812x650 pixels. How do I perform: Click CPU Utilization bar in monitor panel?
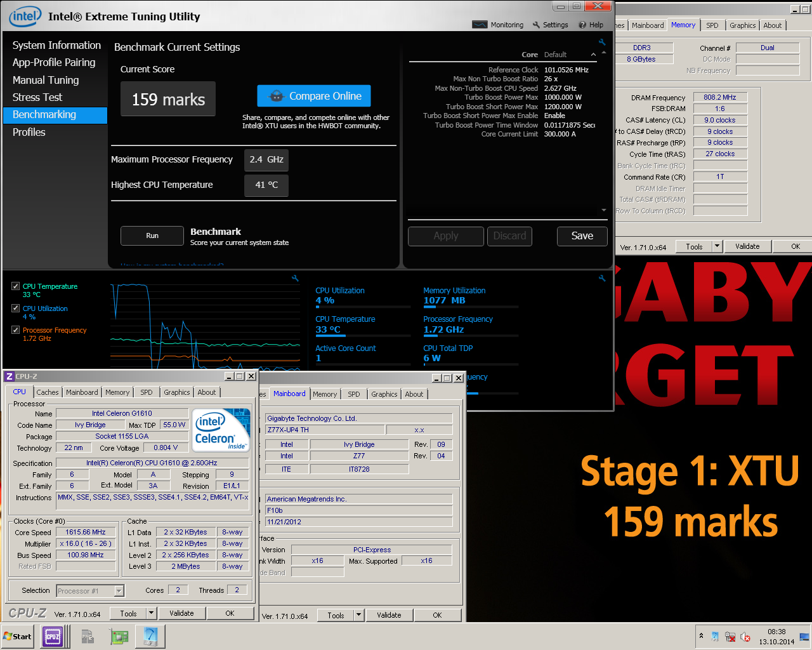363,307
